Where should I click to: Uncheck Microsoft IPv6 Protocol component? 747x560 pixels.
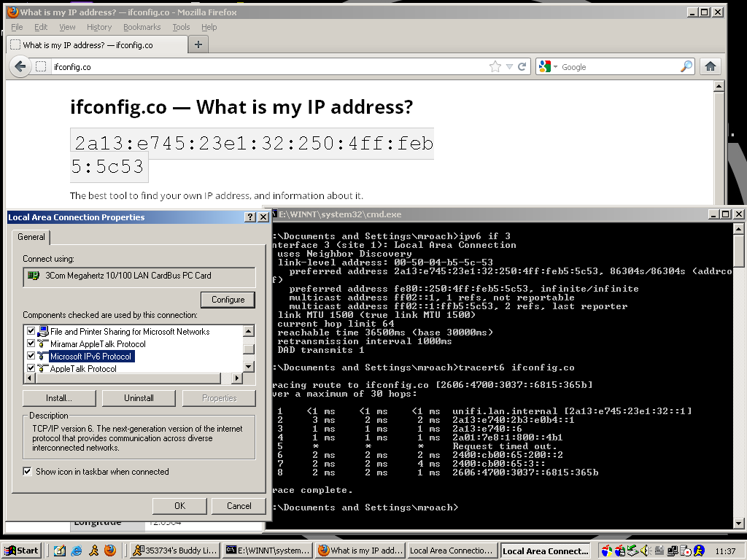[31, 357]
